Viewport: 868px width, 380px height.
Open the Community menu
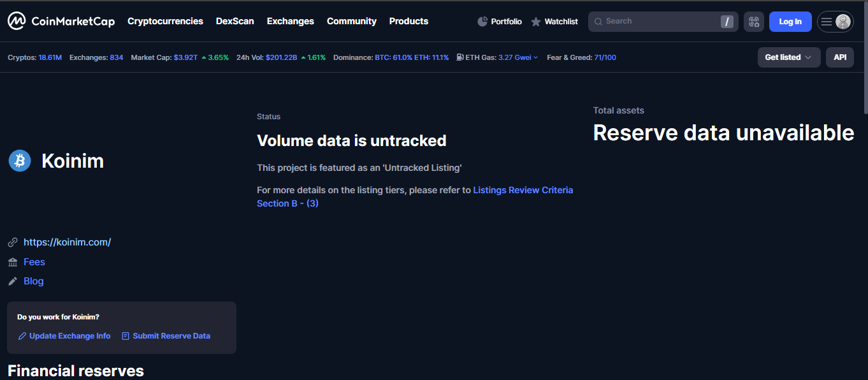[x=352, y=21]
